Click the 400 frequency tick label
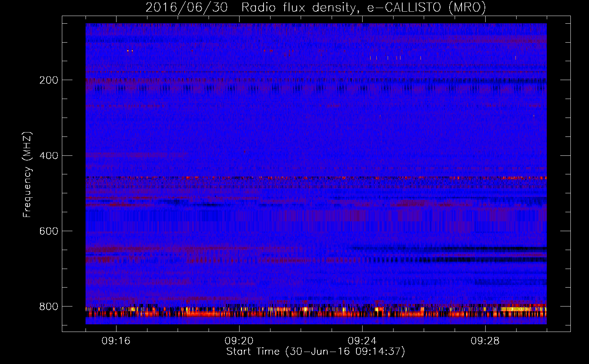 pyautogui.click(x=49, y=156)
